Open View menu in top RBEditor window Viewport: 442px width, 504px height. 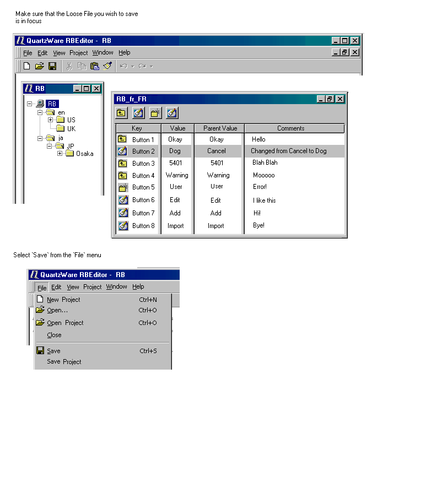pyautogui.click(x=59, y=53)
